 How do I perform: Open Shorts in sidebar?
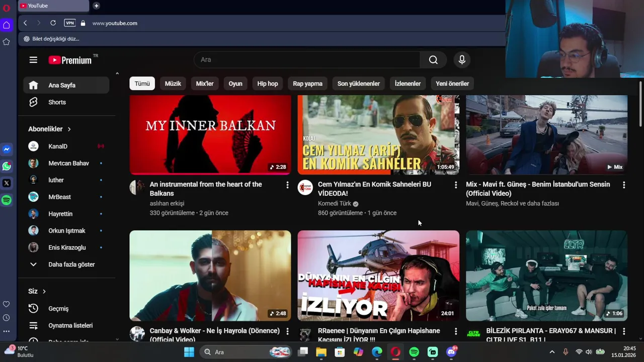66,102
